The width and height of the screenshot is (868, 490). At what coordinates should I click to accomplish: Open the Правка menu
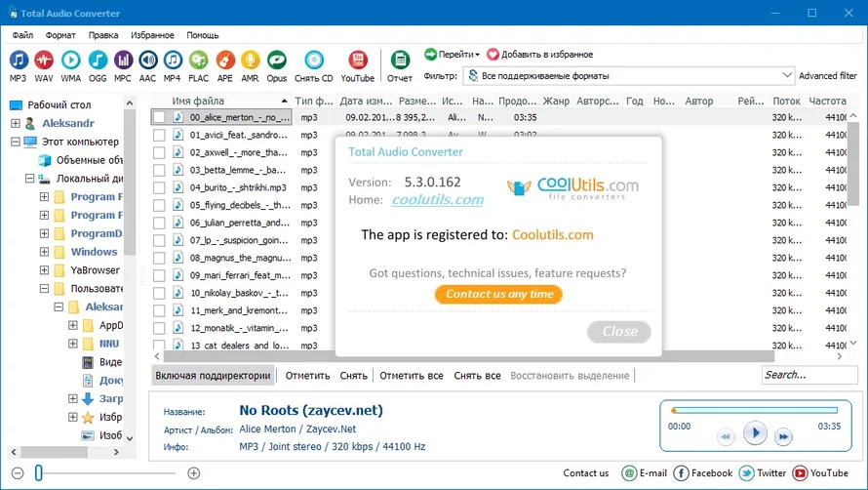pyautogui.click(x=103, y=35)
